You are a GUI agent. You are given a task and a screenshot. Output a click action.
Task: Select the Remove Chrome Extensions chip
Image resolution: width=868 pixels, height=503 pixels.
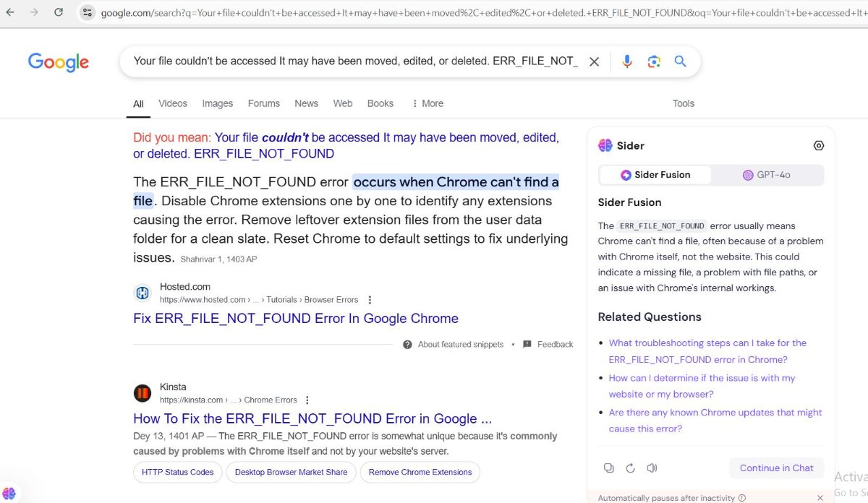coord(420,473)
